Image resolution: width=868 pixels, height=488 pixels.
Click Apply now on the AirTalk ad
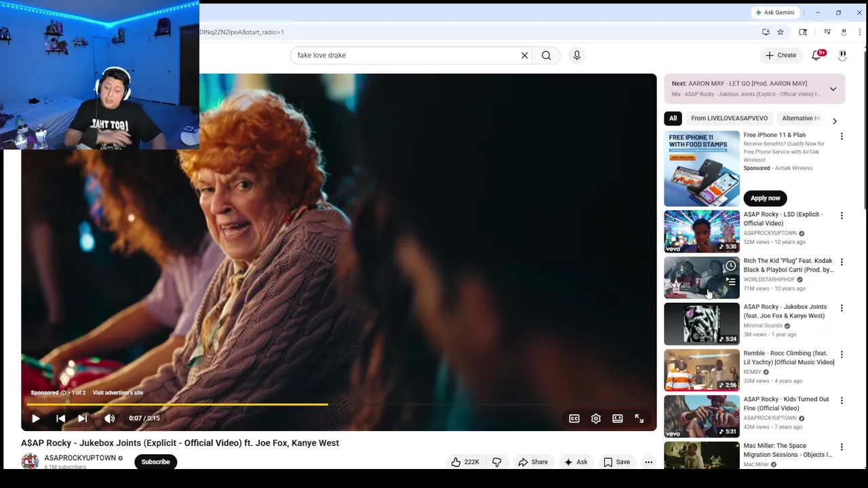765,198
